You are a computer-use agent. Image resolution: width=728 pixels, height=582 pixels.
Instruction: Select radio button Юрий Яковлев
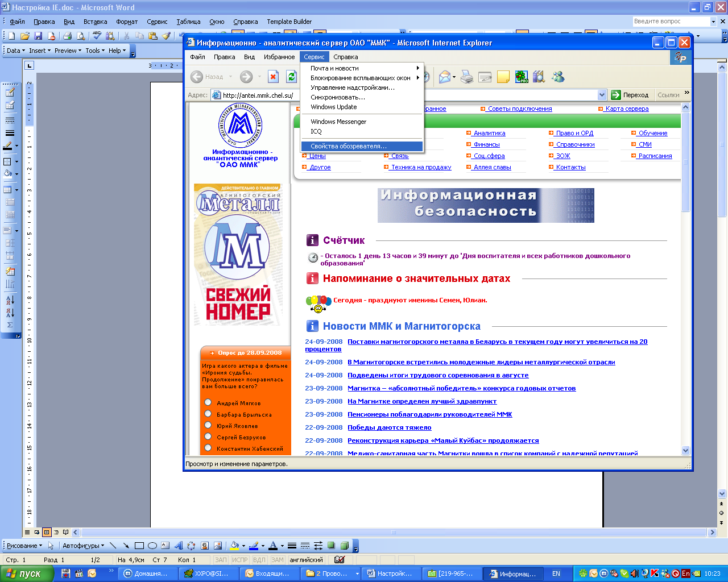(x=208, y=425)
